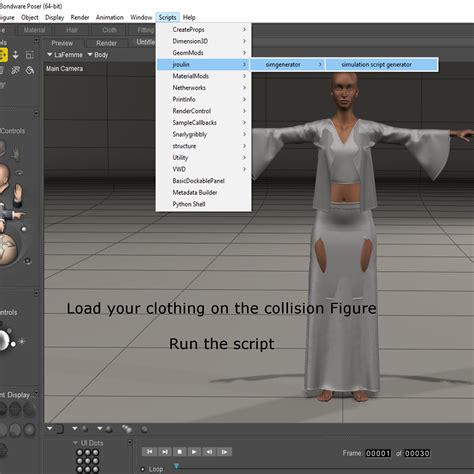Click the top-left UI Dot
This screenshot has height=474, width=474.
79,452
